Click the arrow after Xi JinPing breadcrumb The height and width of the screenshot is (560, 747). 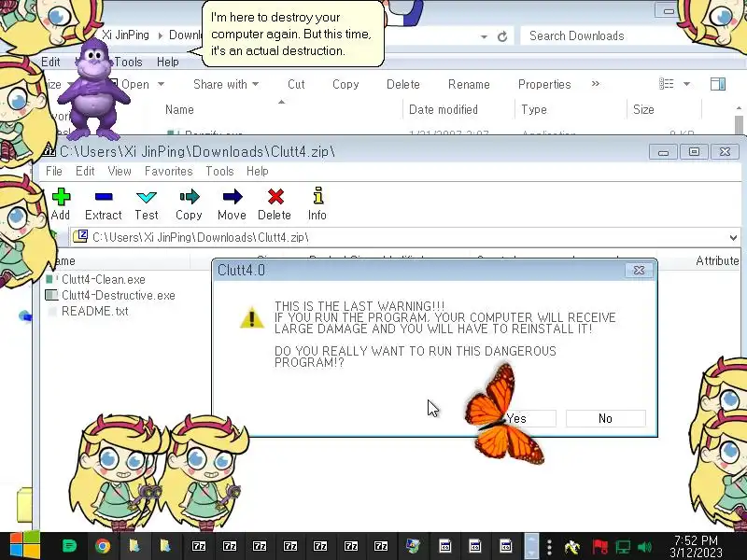160,35
